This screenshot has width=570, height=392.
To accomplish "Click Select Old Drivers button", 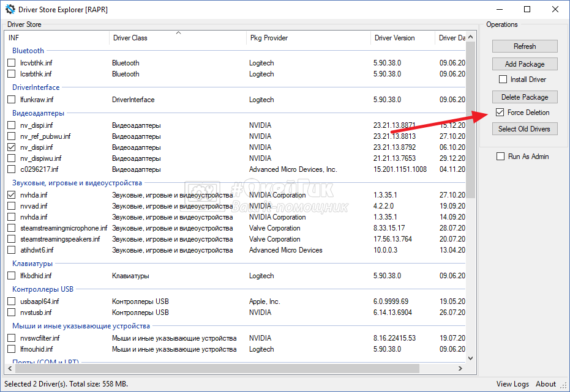I will click(x=525, y=129).
